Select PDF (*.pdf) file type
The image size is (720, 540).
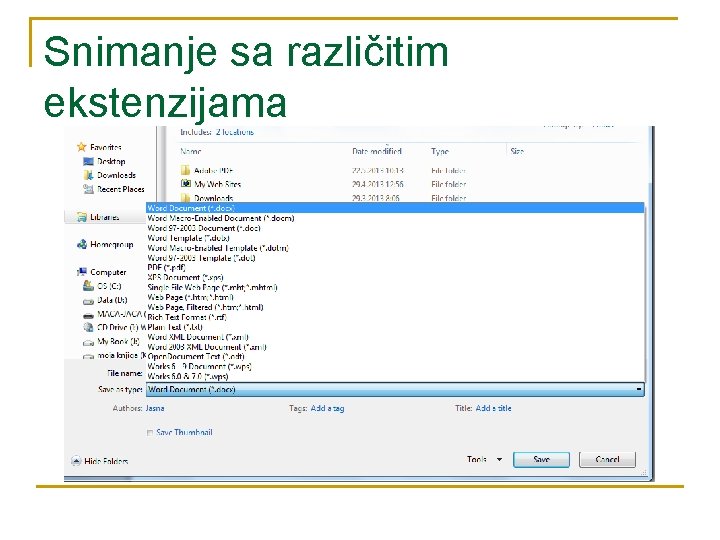(x=395, y=267)
